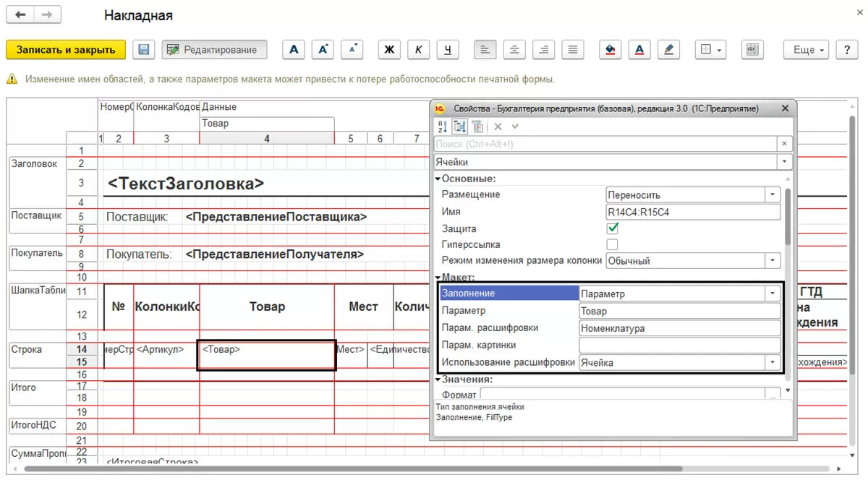This screenshot has width=868, height=480.
Task: Toggle Редактирование mode button
Action: click(x=214, y=50)
